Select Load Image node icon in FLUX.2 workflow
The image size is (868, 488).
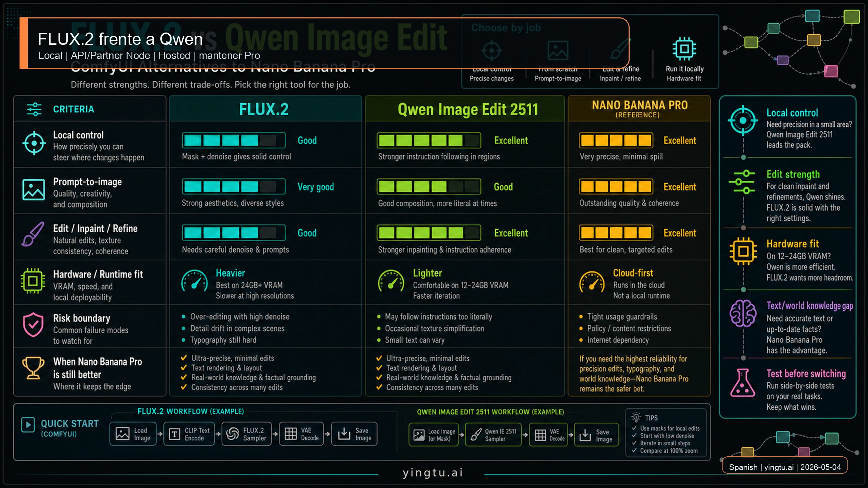pos(122,433)
